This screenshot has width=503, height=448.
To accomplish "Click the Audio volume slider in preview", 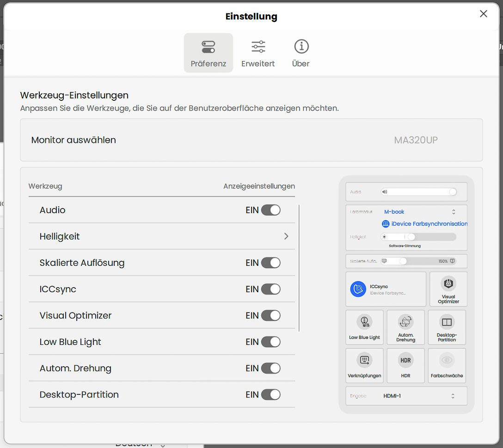I will [x=419, y=192].
